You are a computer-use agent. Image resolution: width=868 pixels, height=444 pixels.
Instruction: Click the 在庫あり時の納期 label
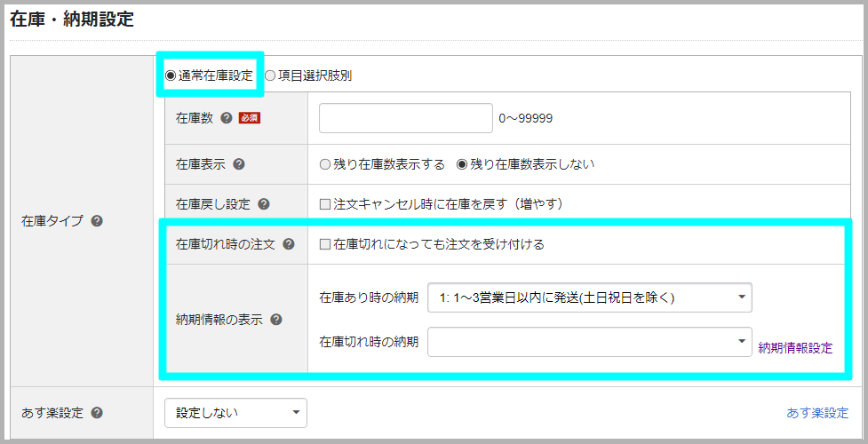(x=369, y=297)
